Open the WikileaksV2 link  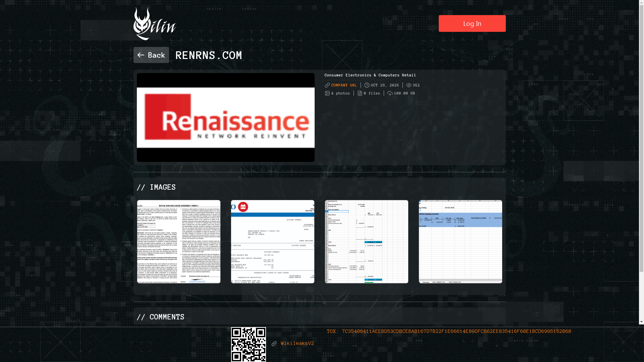click(x=297, y=343)
